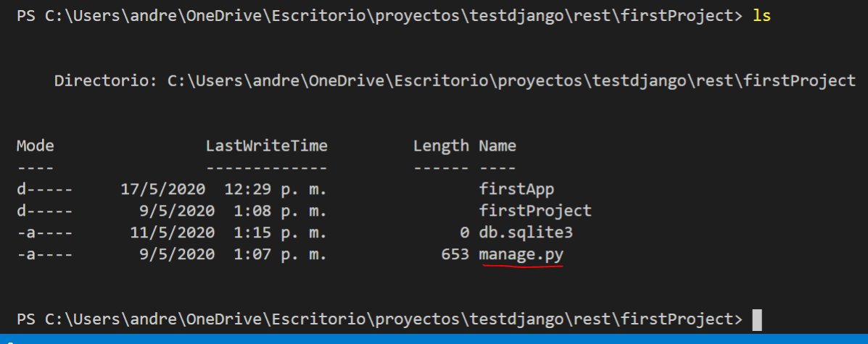Screen dimensions: 868x344
Task: Click the typed ls command
Action: 761,16
